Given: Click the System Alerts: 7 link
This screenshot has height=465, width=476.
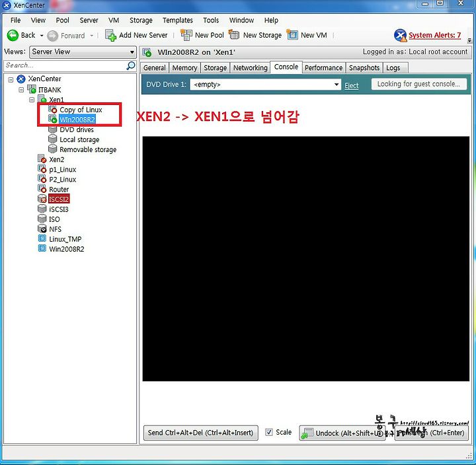Looking at the screenshot, I should point(435,35).
